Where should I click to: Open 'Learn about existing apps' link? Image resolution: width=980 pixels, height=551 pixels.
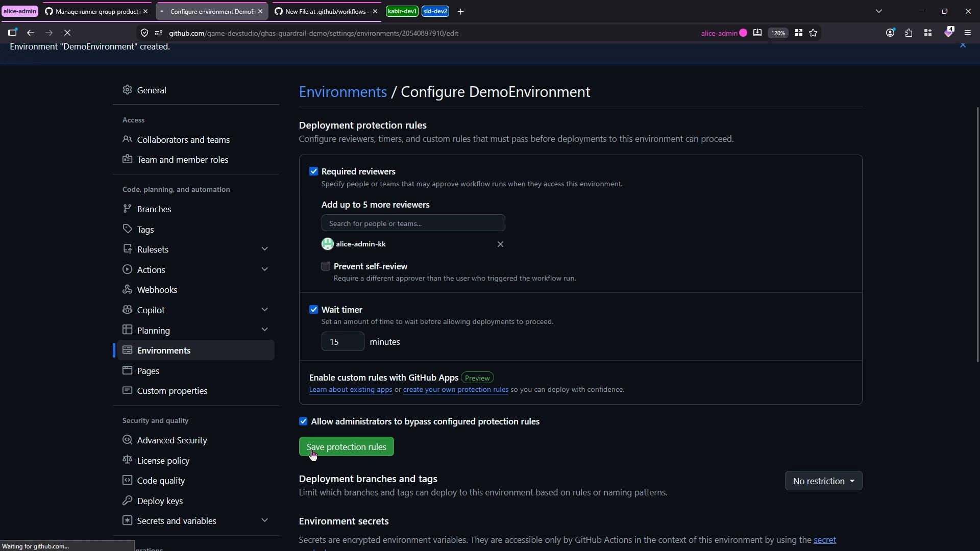[x=351, y=390]
